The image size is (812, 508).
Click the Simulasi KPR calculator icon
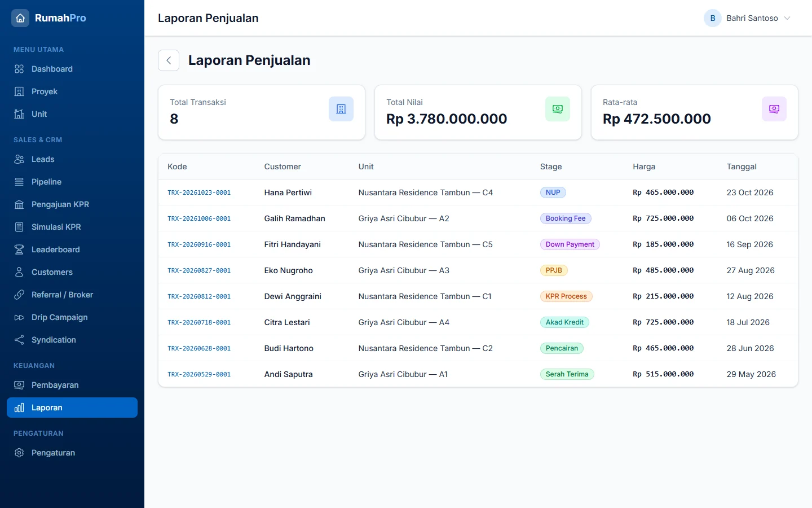tap(19, 227)
